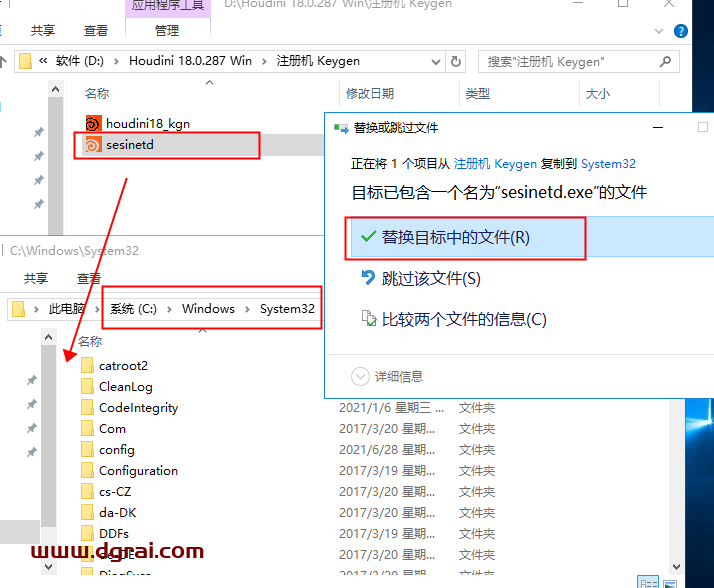Expand details information in replace dialog
Screen dimensions: 714x588
[x=360, y=376]
